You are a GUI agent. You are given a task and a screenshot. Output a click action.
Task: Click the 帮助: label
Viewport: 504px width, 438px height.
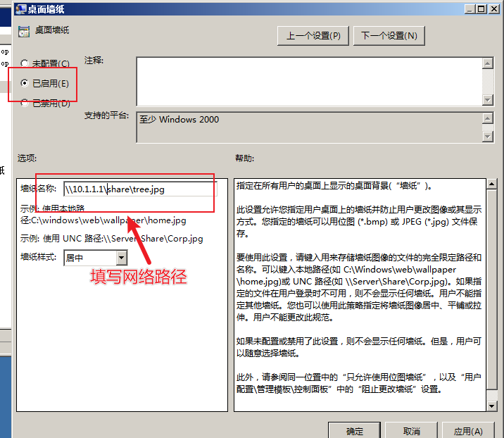pos(244,158)
